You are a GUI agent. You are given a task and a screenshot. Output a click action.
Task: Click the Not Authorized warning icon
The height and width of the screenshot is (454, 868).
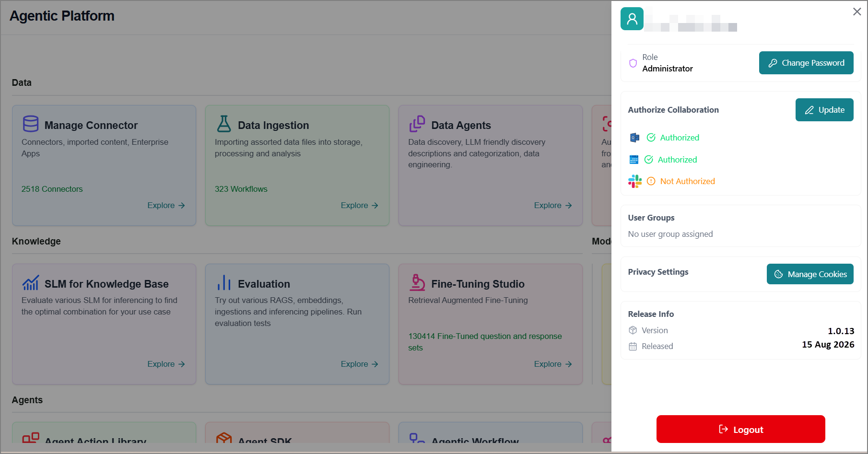point(651,181)
